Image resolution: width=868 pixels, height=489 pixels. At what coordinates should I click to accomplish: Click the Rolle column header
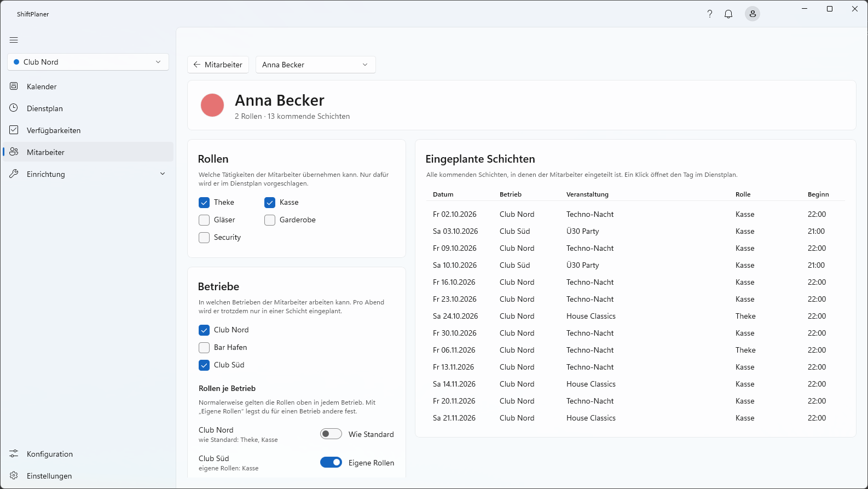(x=743, y=194)
